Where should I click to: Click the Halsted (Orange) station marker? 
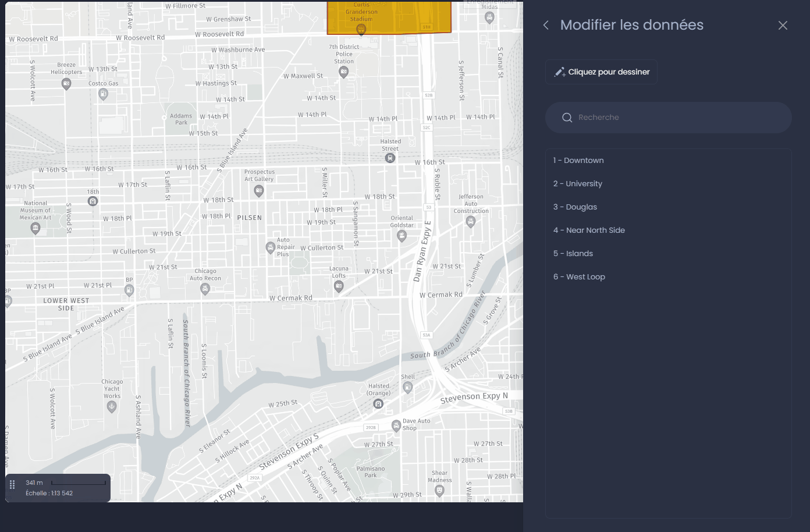(x=378, y=403)
